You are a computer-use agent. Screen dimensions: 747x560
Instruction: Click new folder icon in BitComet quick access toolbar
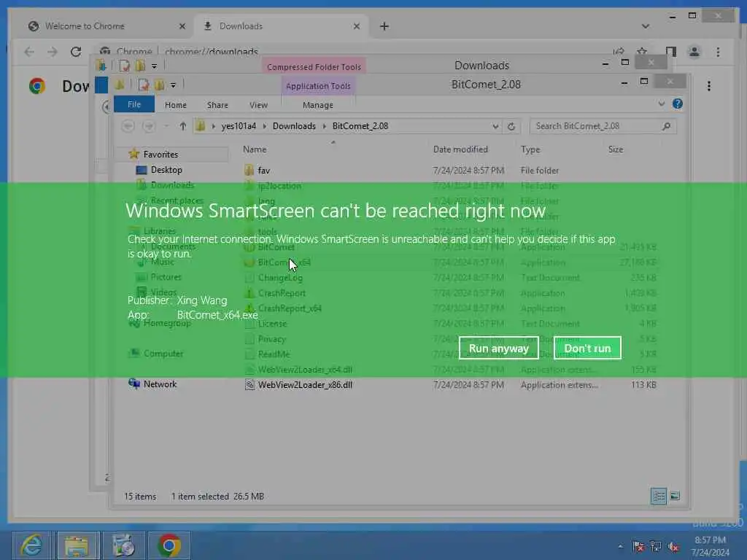pos(159,85)
